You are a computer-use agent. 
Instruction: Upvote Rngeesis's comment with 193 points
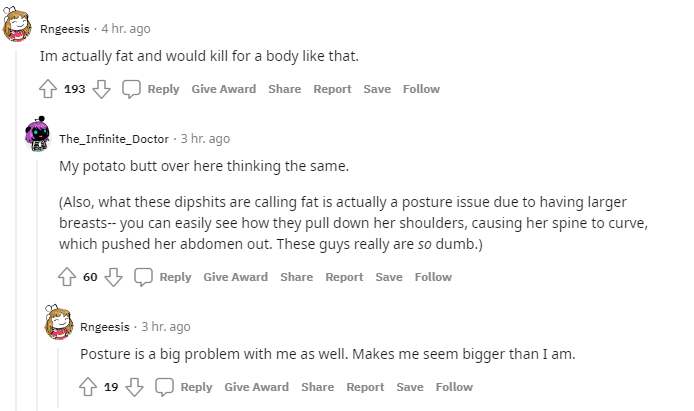click(x=48, y=89)
